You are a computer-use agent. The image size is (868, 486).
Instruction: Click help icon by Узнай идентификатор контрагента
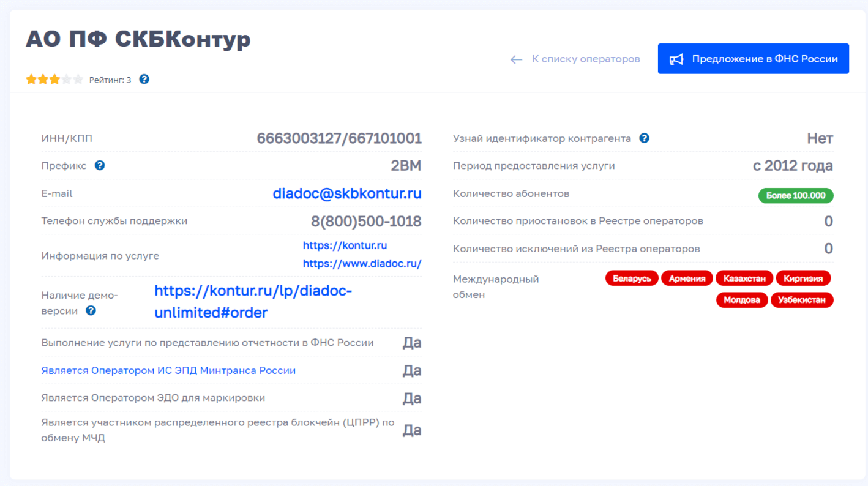pos(644,138)
